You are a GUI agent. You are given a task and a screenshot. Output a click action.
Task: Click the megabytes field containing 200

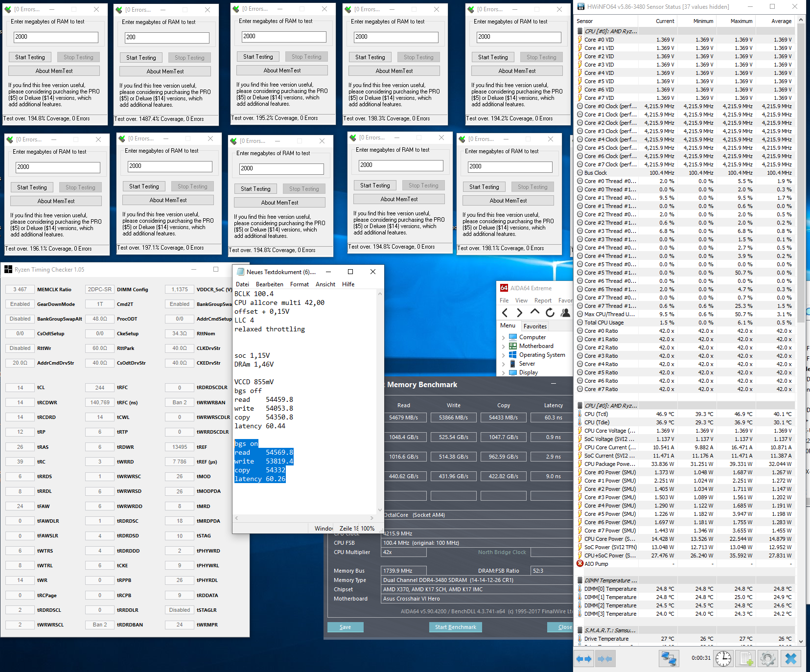[x=166, y=38]
